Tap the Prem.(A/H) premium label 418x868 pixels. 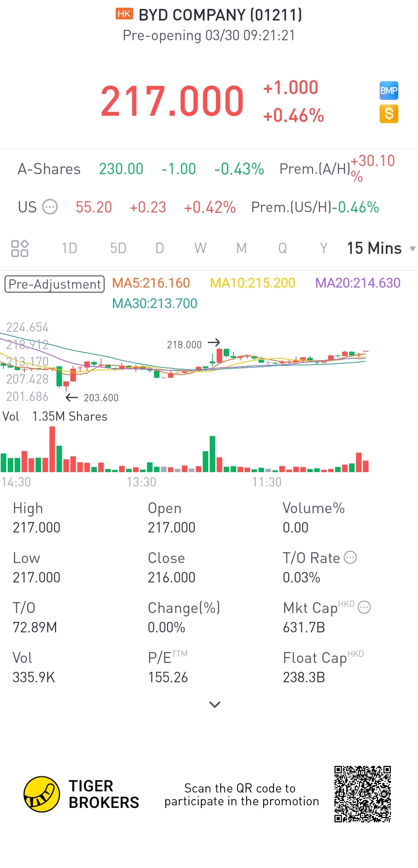pyautogui.click(x=315, y=169)
